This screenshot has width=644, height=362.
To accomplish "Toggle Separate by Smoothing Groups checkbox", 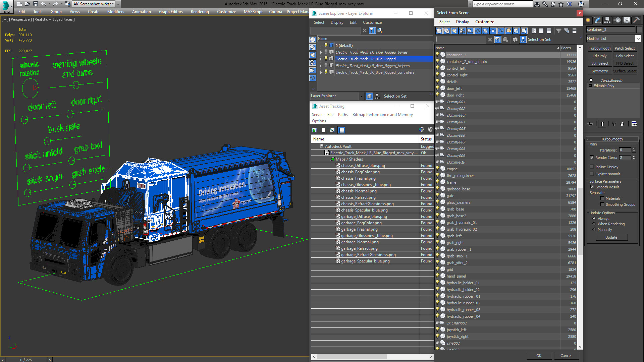I will point(602,204).
